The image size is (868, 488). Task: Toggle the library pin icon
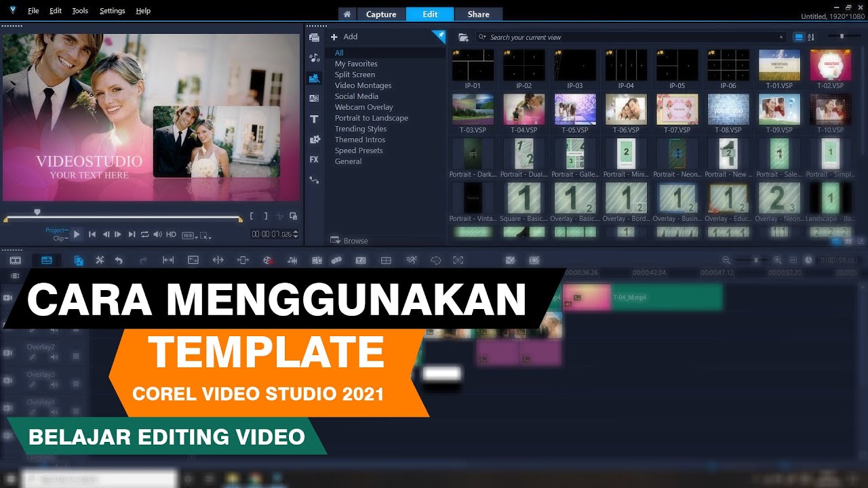438,37
